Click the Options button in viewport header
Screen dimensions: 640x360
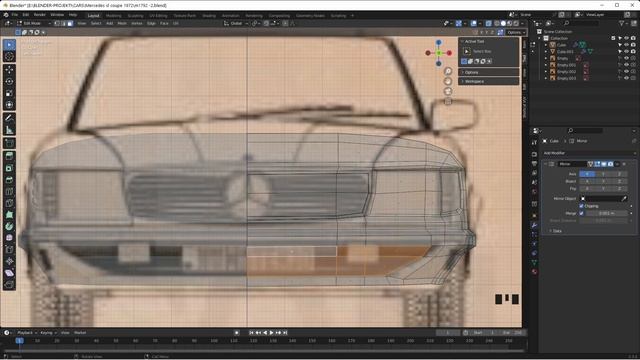516,32
